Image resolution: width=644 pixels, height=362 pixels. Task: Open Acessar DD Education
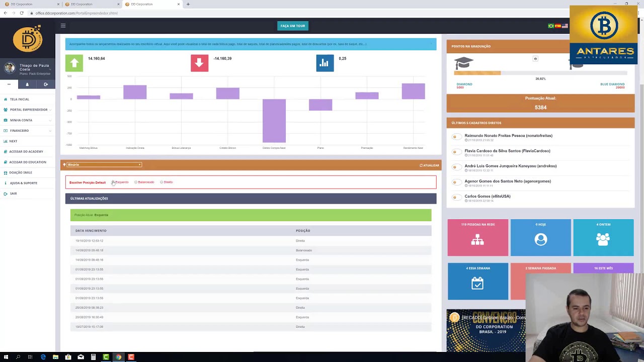pos(28,162)
